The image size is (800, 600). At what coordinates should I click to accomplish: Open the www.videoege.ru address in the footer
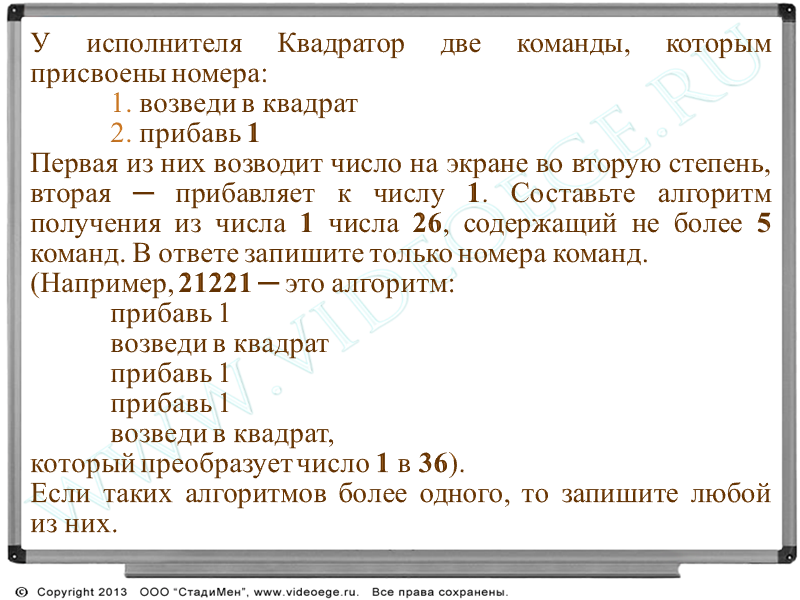pyautogui.click(x=306, y=592)
